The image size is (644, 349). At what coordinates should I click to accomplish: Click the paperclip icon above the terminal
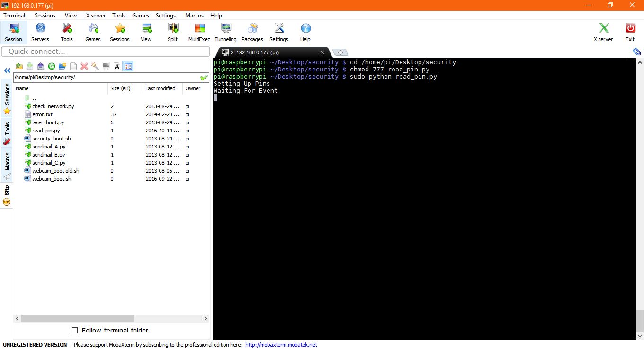pos(636,52)
